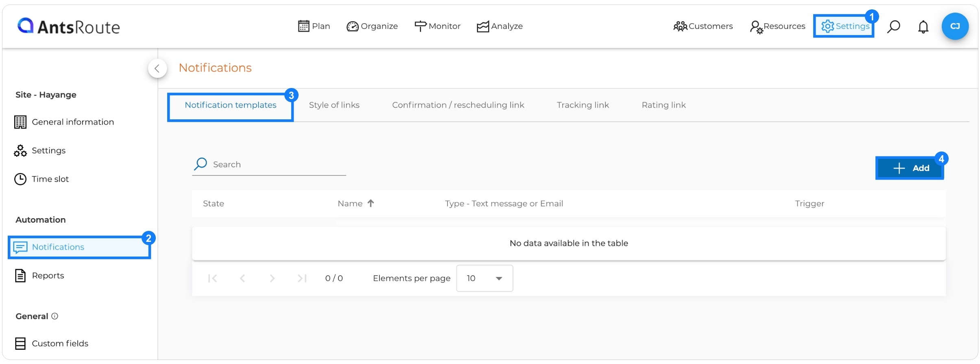Sort by the Name column
Image resolution: width=980 pixels, height=364 pixels.
click(350, 203)
